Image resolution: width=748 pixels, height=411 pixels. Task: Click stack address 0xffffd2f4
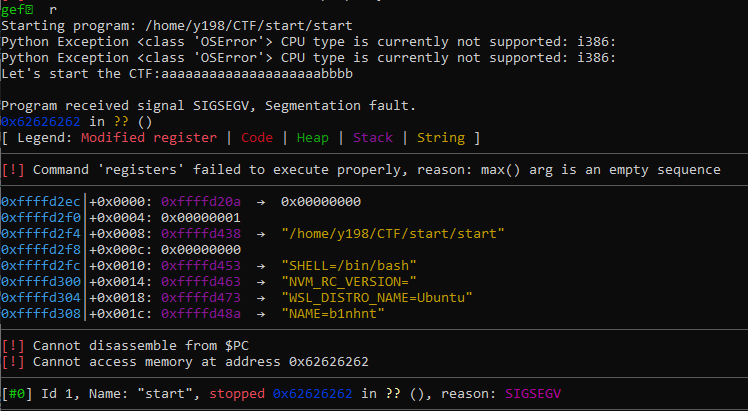pos(41,234)
